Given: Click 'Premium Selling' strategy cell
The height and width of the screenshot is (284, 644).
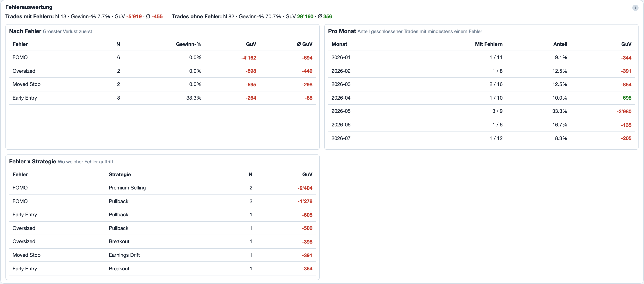Looking at the screenshot, I should tap(127, 188).
